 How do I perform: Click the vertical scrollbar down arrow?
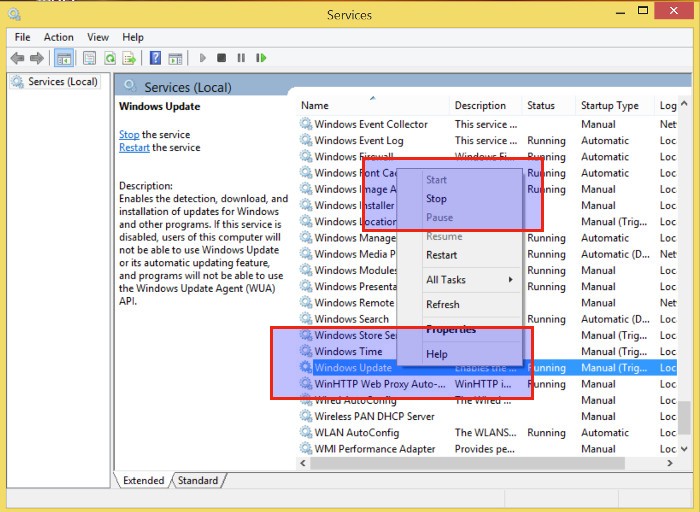coord(684,449)
